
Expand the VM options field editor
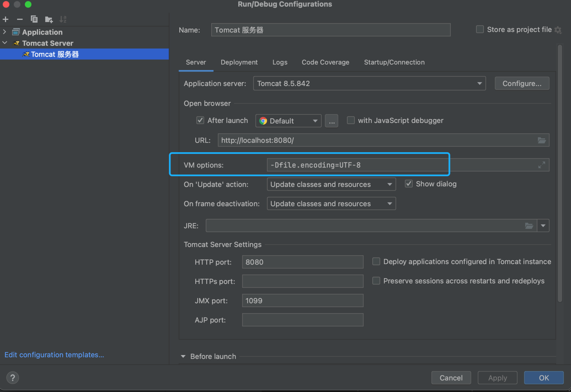pyautogui.click(x=542, y=165)
